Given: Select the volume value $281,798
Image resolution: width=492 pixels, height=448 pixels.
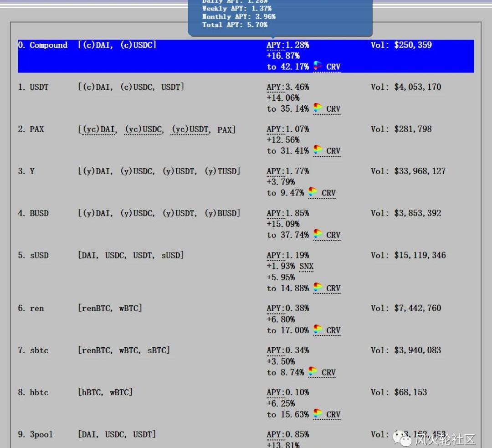Looking at the screenshot, I should point(413,129).
